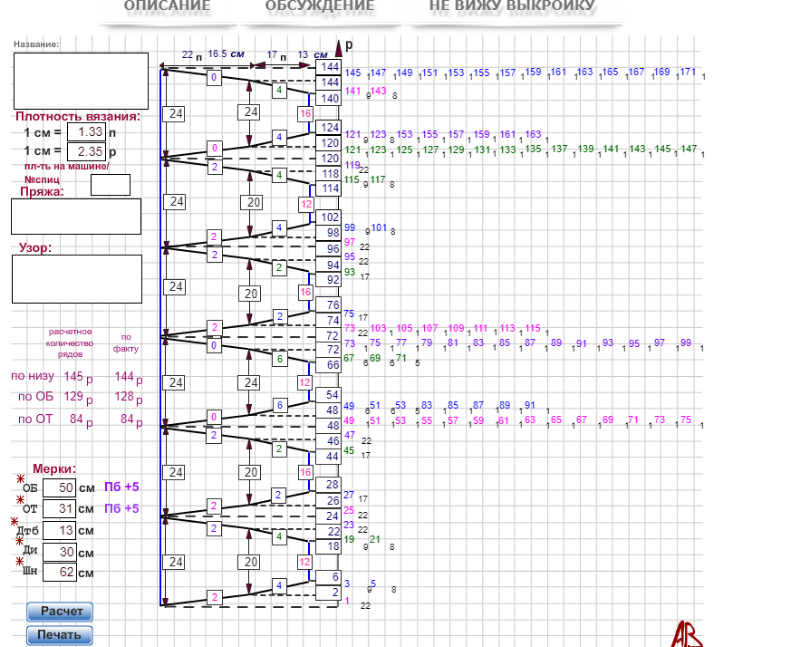Click the red asterisk beside ОБ
This screenshot has height=647, width=800.
click(18, 478)
